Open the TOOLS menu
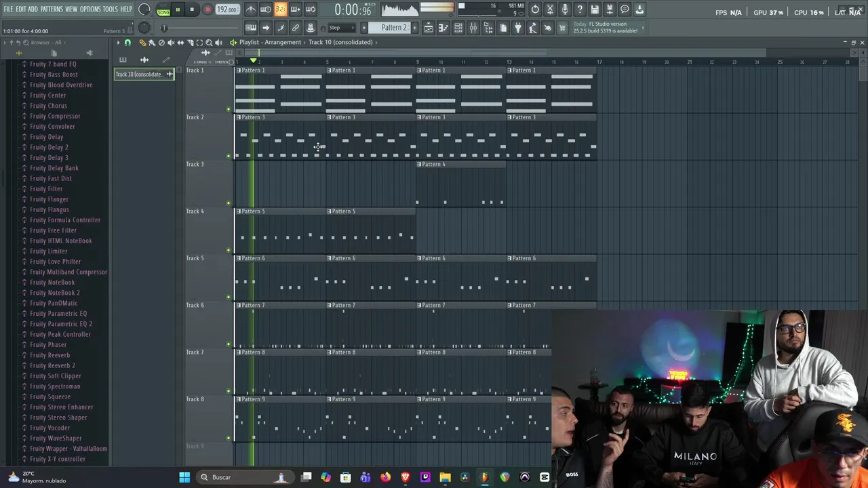Screen dimensions: 868x488 (x=111, y=9)
